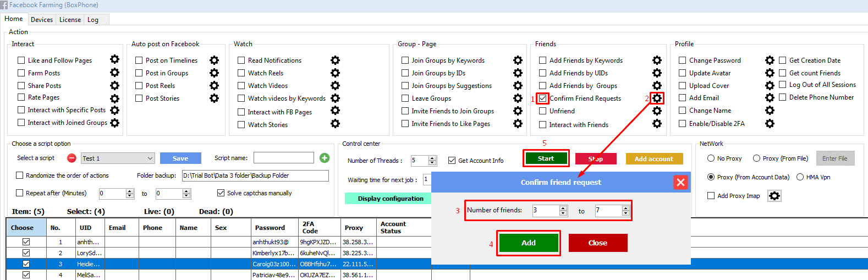Open settings gear for Farm Posts
This screenshot has height=280, width=868.
[114, 72]
